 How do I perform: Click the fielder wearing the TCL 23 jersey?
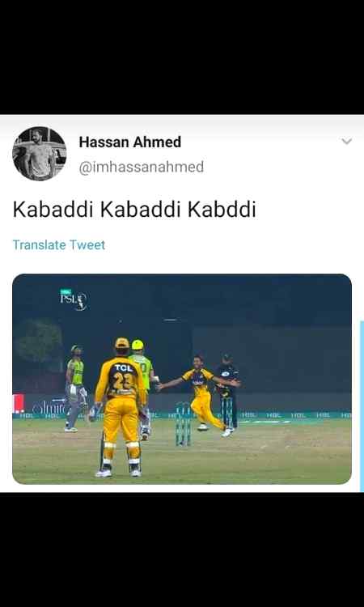(x=121, y=407)
